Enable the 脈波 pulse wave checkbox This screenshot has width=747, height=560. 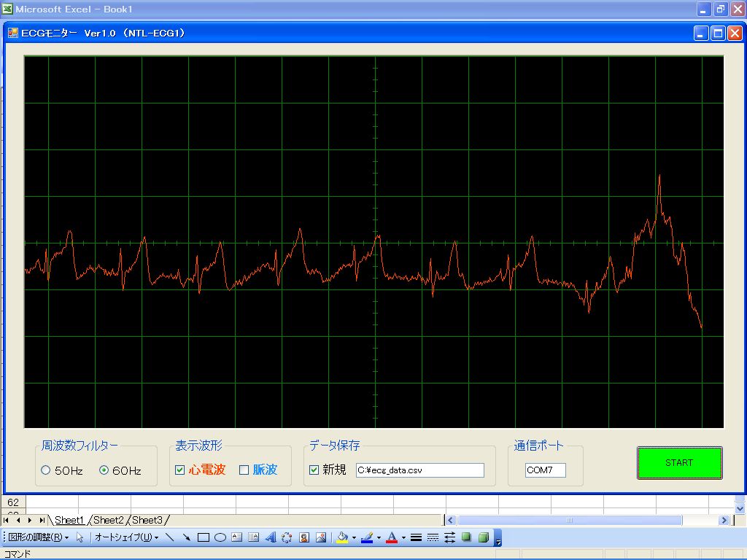[244, 470]
